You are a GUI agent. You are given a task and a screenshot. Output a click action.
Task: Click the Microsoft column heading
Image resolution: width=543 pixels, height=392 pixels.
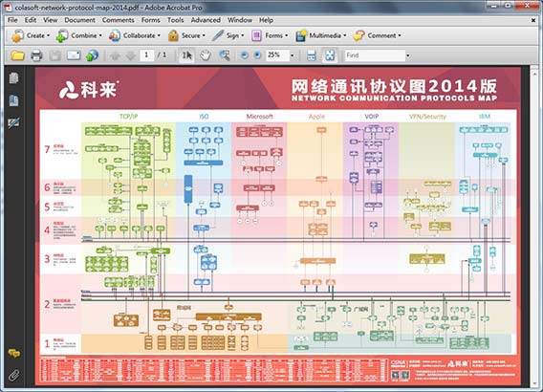(x=259, y=117)
